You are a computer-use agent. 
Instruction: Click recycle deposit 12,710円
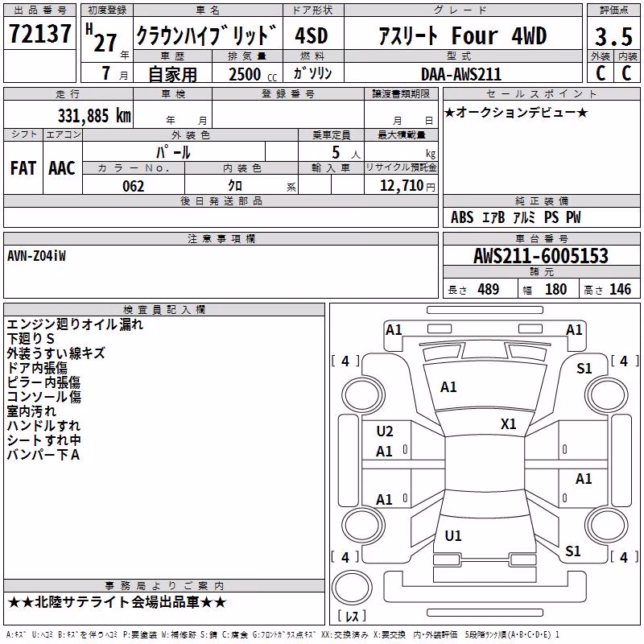407,186
